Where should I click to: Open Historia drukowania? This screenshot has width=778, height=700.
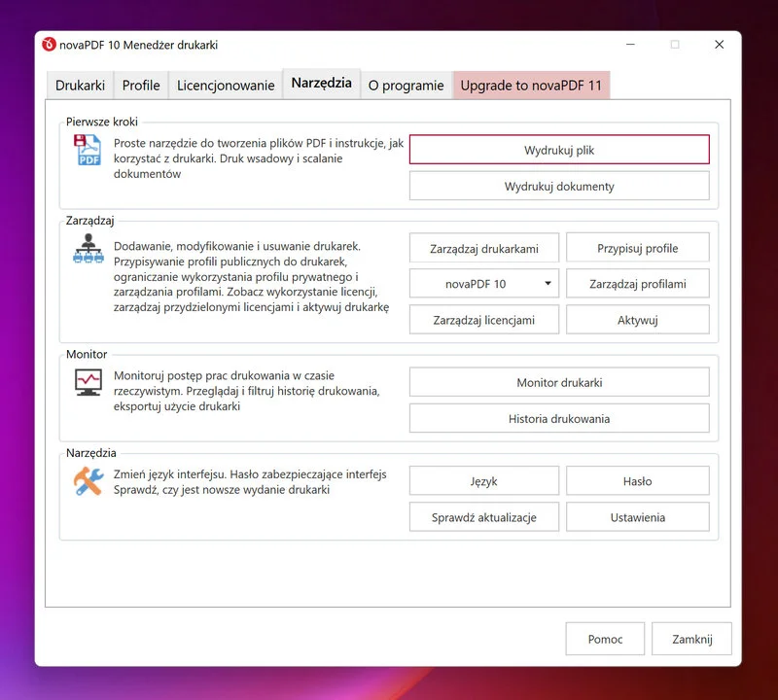tap(559, 419)
